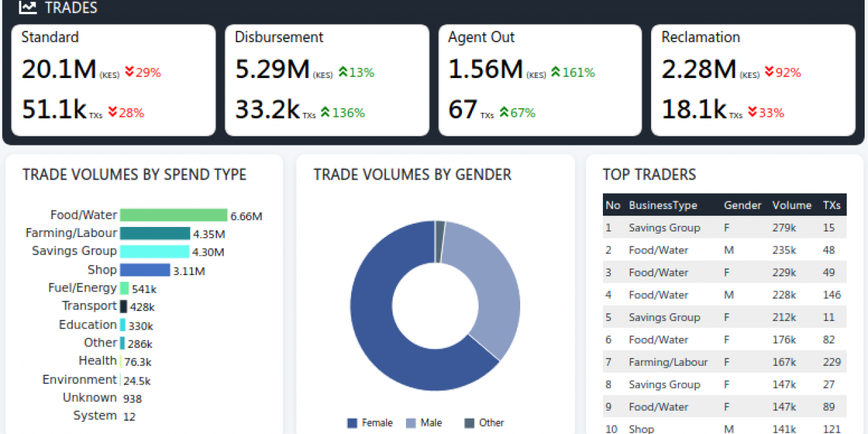
Task: Sort top traders by Volume column header
Action: (792, 205)
